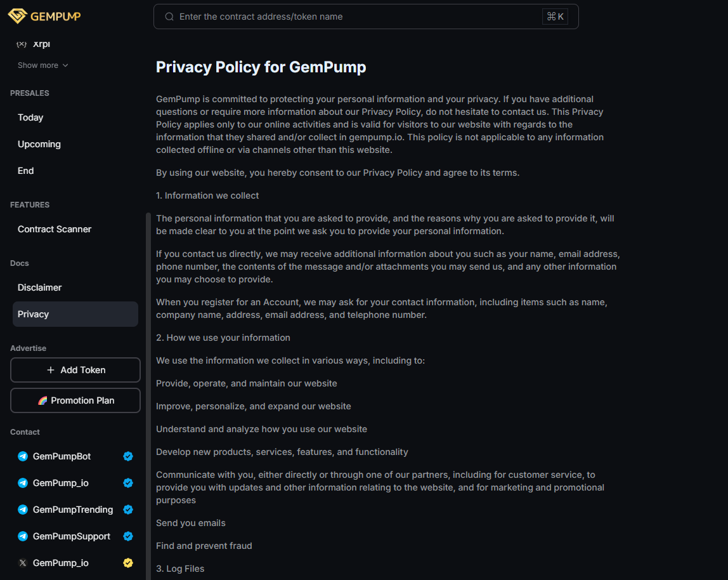Go to End presales section
This screenshot has height=580, width=728.
26,171
